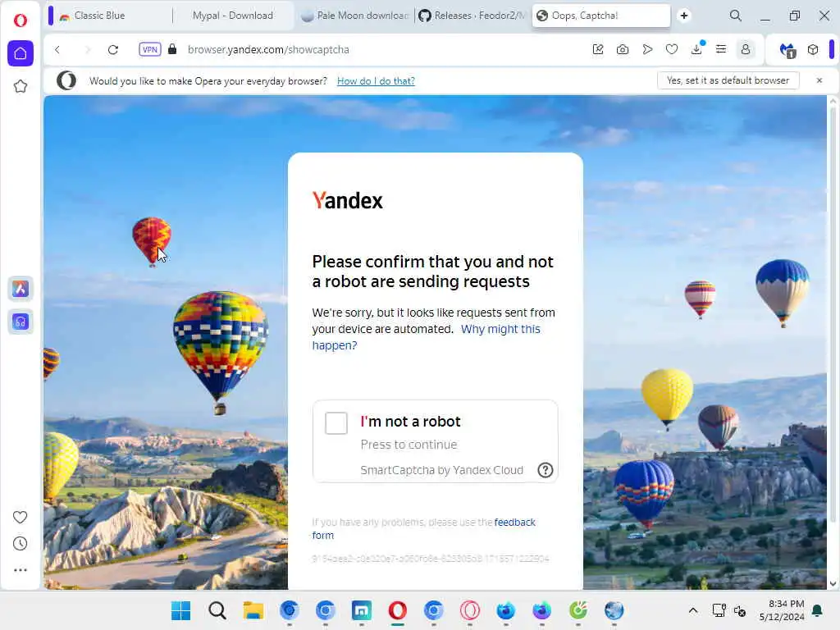The height and width of the screenshot is (630, 840).
Task: Open the purple player sidebar icon
Action: click(x=21, y=322)
